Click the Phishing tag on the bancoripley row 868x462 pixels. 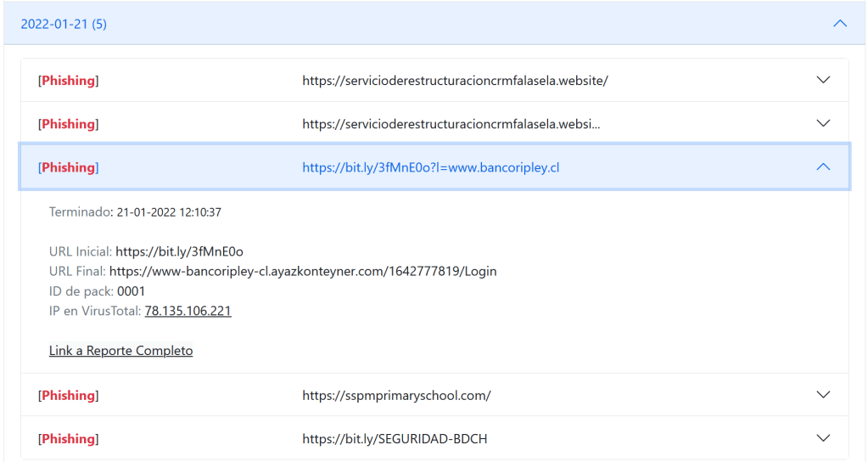pos(68,167)
